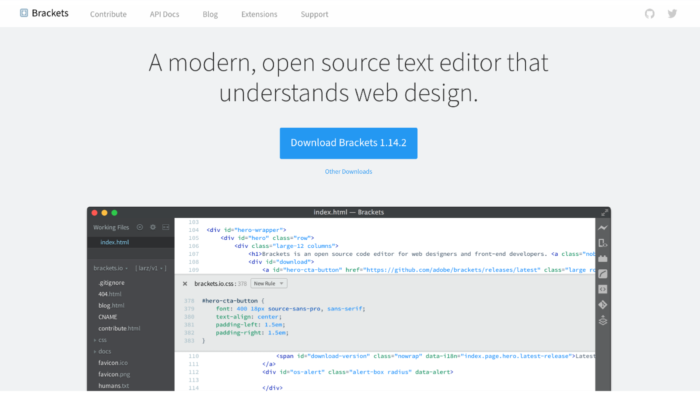Viewport: 700px width, 420px height.
Task: Open the Support menu item
Action: tap(314, 14)
